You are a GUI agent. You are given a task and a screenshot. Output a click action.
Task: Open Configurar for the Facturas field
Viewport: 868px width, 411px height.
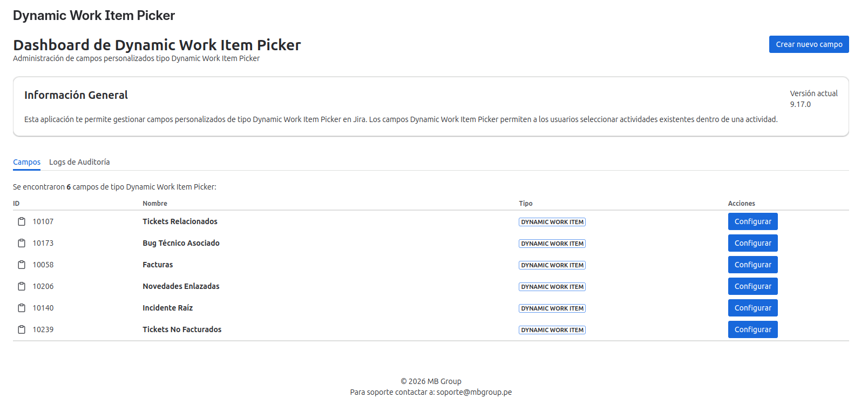tap(752, 265)
